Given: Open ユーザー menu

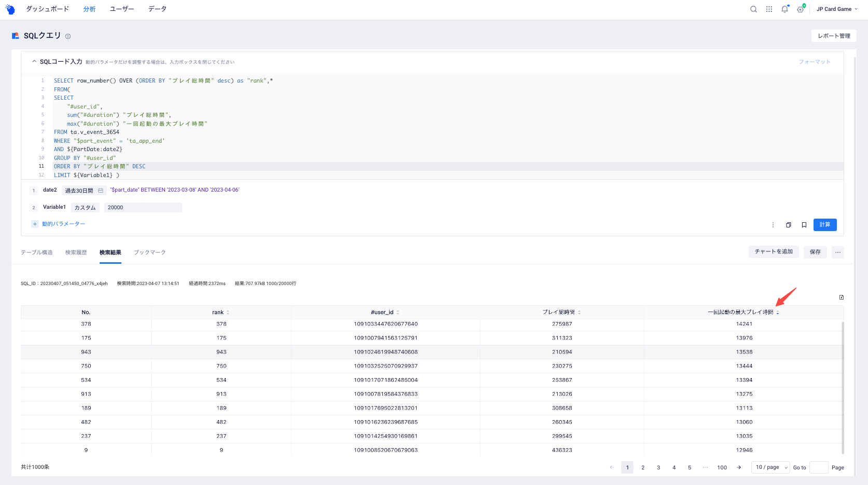Looking at the screenshot, I should (122, 9).
